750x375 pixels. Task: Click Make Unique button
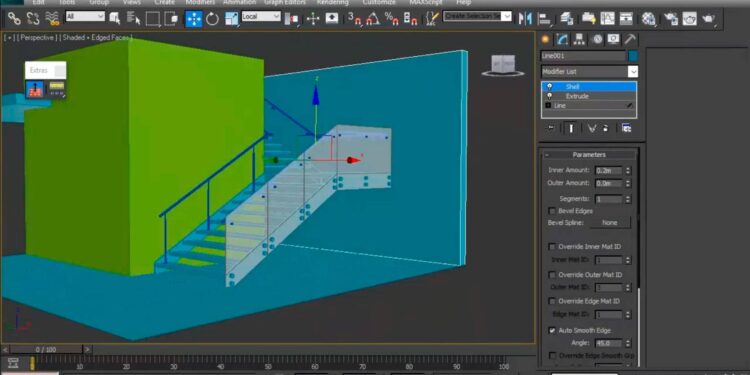coord(592,128)
